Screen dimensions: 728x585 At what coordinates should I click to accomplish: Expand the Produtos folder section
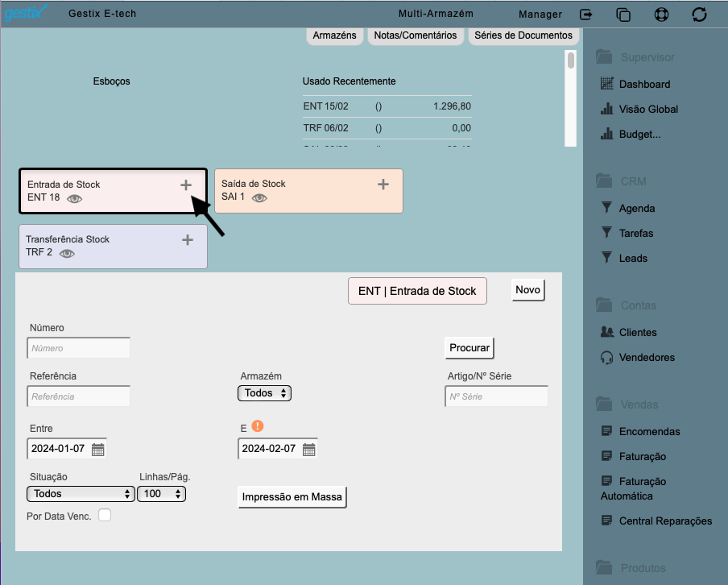pyautogui.click(x=631, y=568)
